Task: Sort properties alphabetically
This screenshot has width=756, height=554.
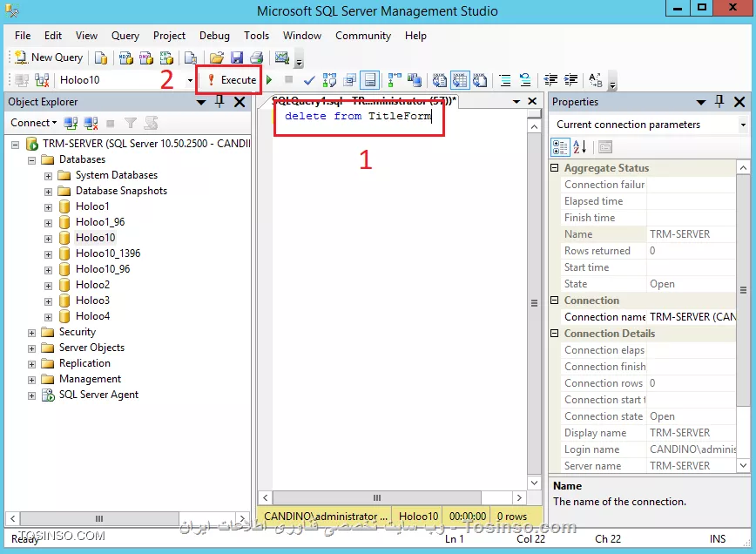Action: [x=579, y=147]
